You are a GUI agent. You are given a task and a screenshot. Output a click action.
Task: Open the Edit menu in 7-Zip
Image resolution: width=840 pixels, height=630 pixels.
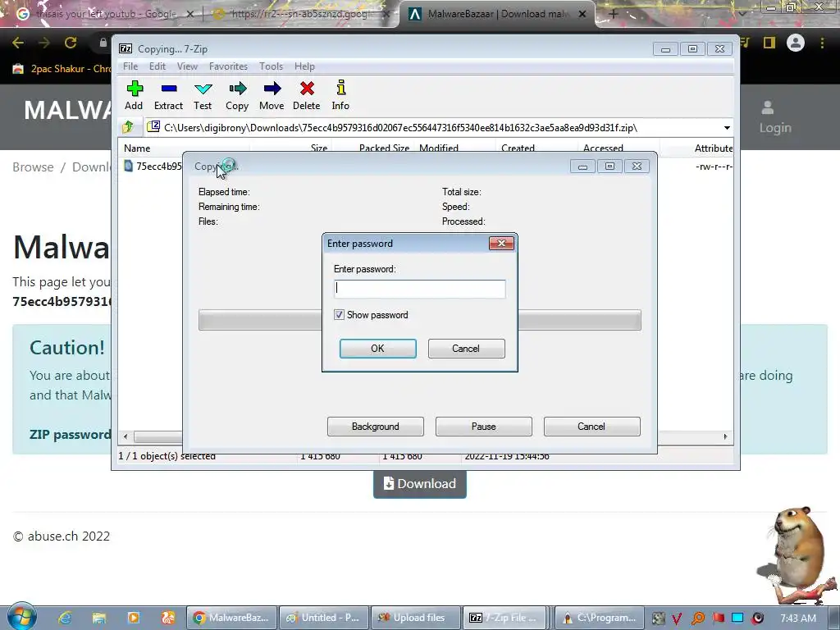tap(157, 66)
